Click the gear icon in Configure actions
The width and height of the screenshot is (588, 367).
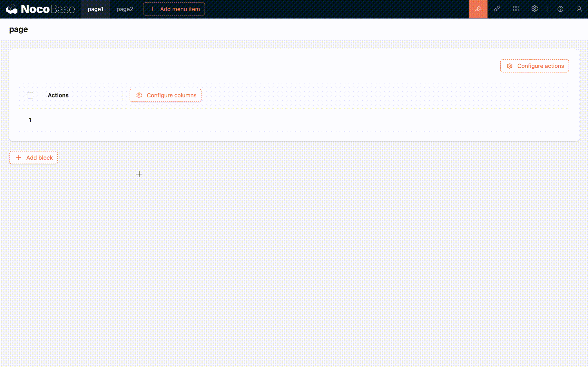pyautogui.click(x=510, y=66)
